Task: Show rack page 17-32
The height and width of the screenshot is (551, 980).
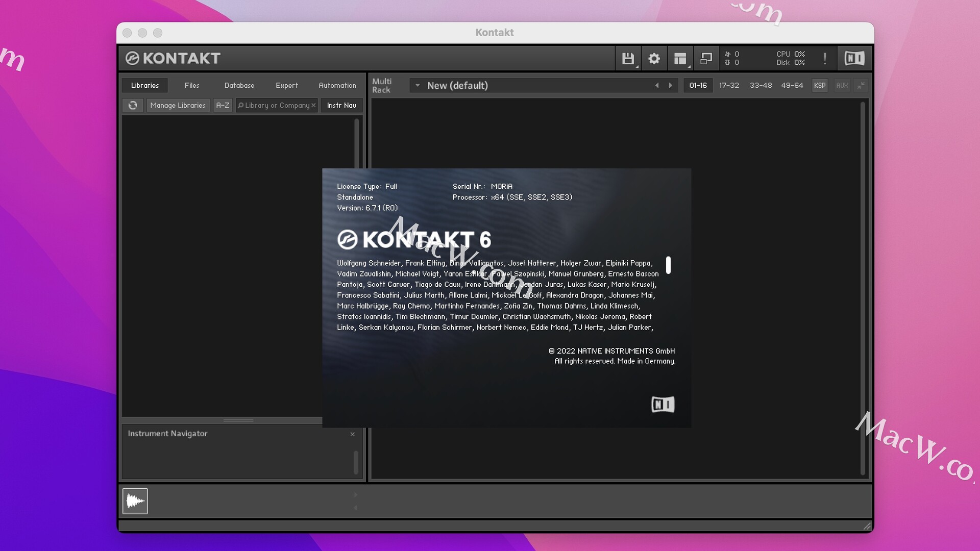Action: click(x=729, y=85)
